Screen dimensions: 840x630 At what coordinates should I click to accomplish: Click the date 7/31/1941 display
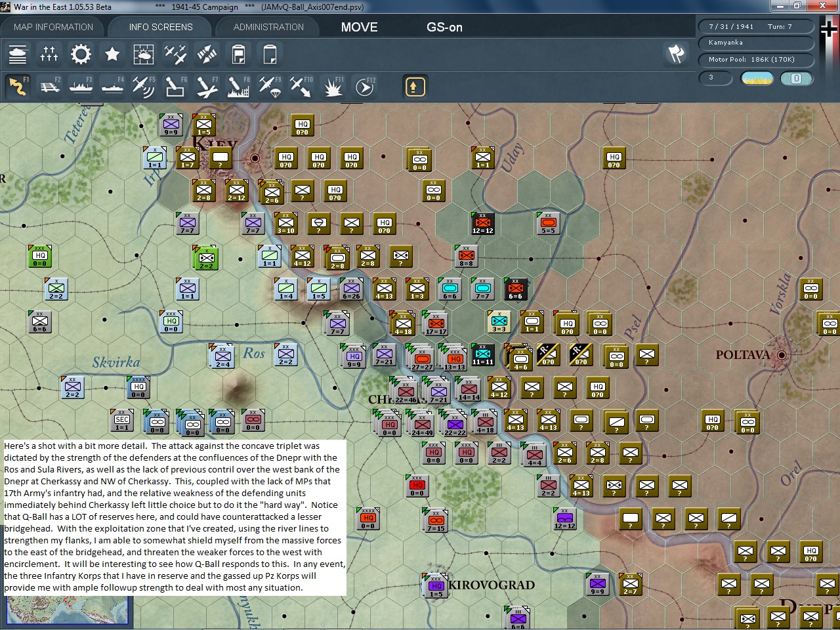(x=731, y=26)
